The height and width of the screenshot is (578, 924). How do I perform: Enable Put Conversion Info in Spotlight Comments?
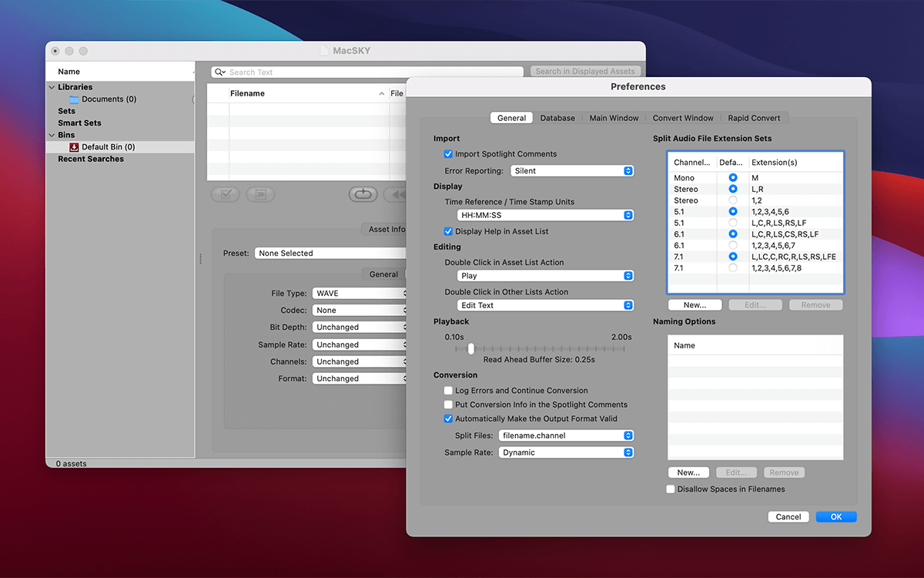click(x=448, y=405)
